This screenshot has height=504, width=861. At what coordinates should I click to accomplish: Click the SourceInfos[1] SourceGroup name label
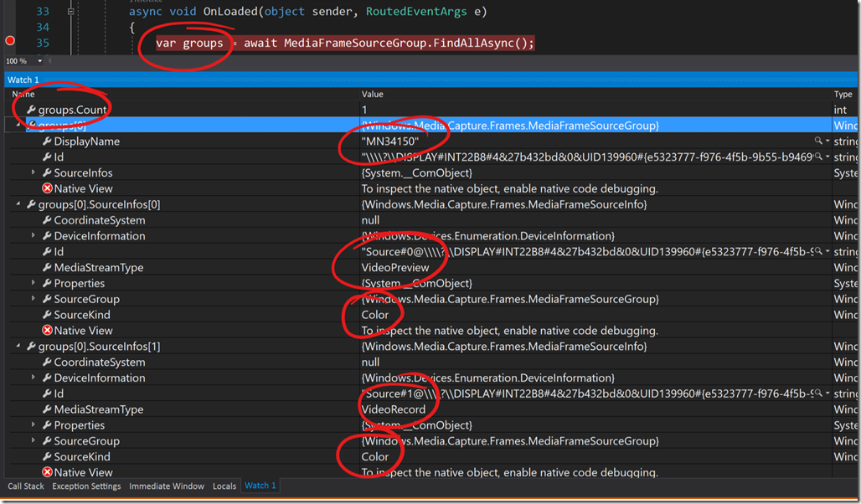point(87,441)
